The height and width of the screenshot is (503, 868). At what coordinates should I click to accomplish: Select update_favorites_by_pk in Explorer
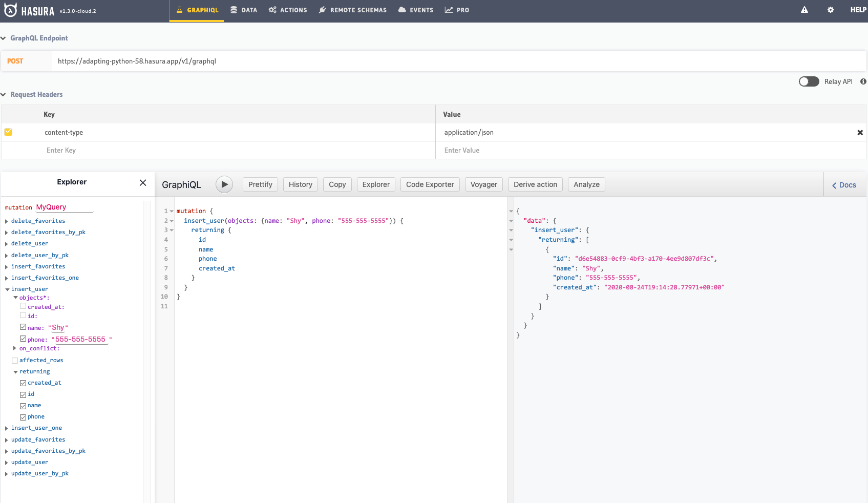pyautogui.click(x=48, y=451)
